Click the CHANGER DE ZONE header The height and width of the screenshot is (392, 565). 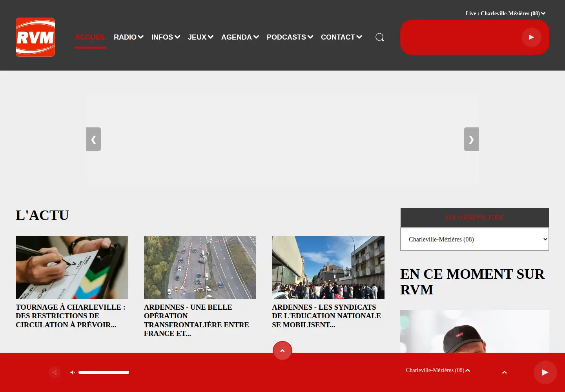[475, 218]
